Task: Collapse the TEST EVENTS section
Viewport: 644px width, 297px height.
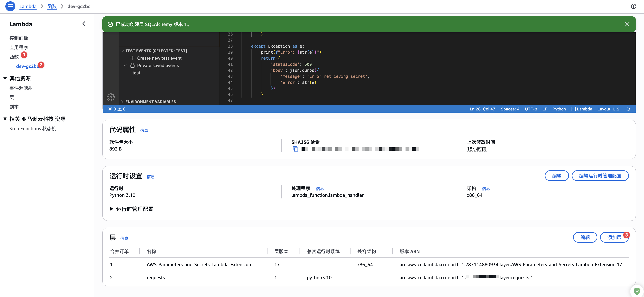Action: click(122, 51)
